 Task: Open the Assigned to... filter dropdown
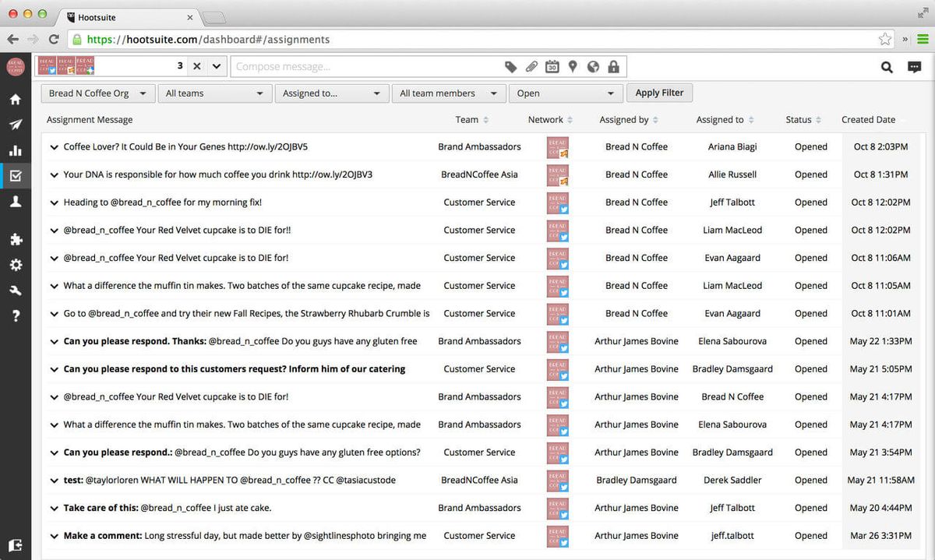[x=331, y=93]
